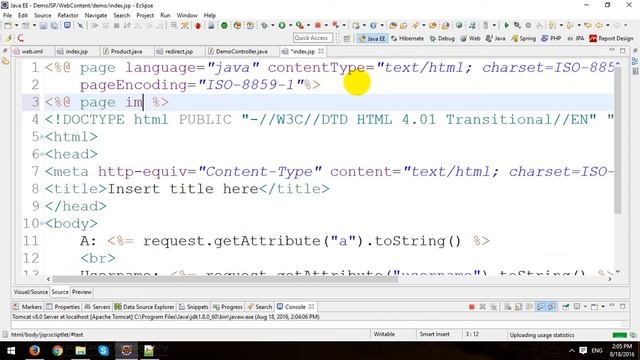
Task: Open the Window menu
Action: click(x=187, y=15)
